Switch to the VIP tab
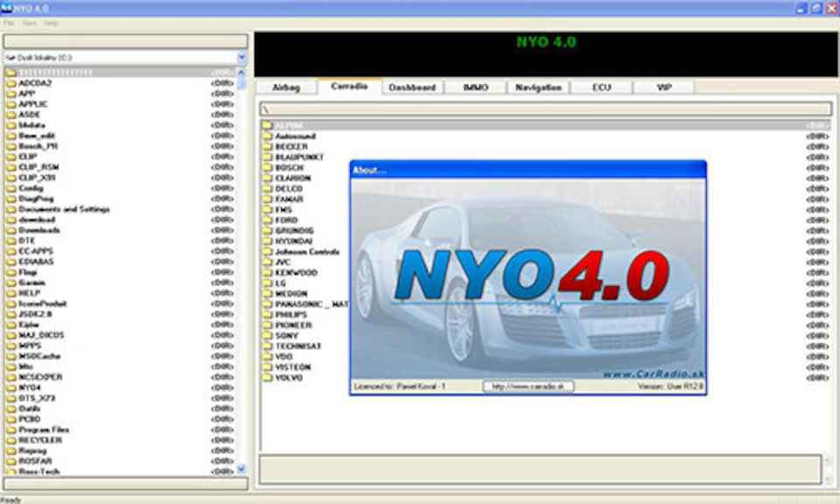Image resolution: width=840 pixels, height=504 pixels. pyautogui.click(x=664, y=87)
